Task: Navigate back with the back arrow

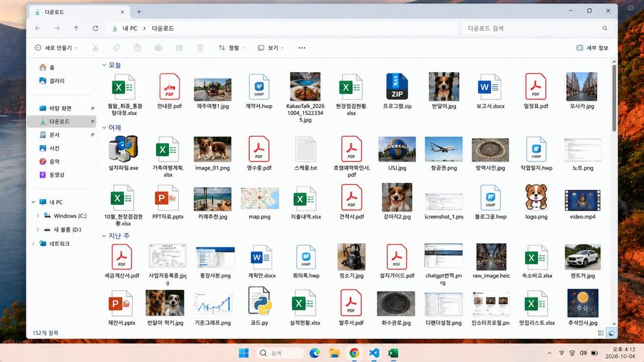Action: point(38,28)
